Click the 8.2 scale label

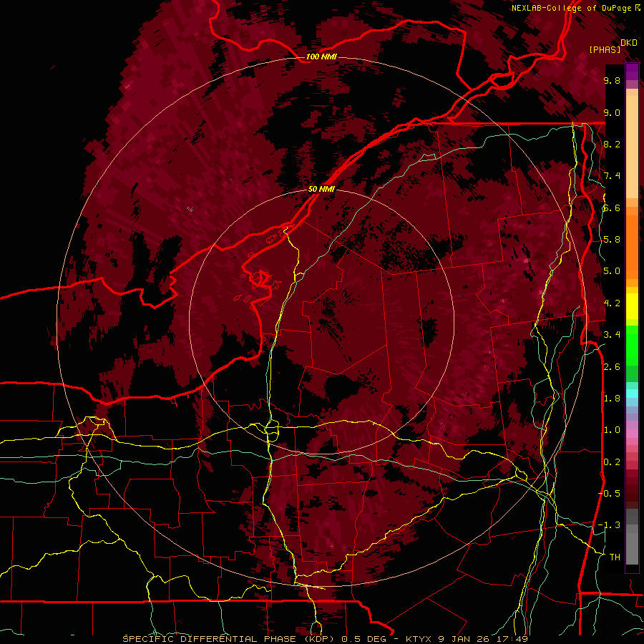[x=612, y=144]
